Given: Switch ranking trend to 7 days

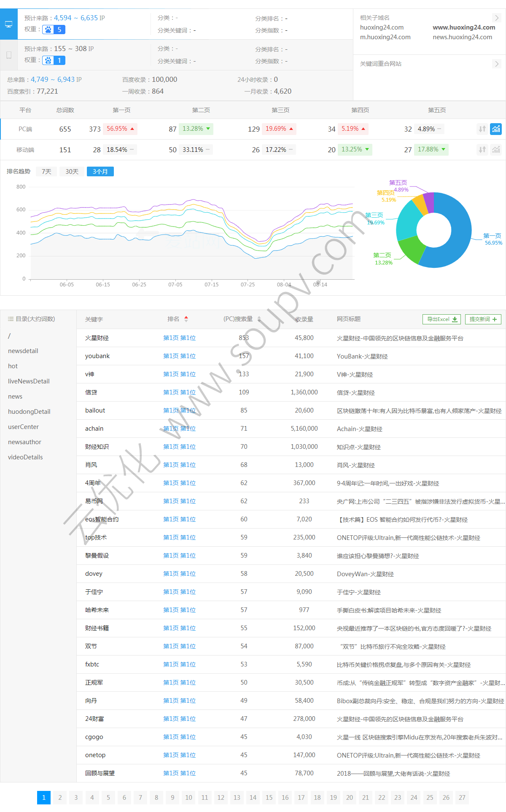Looking at the screenshot, I should tap(46, 172).
